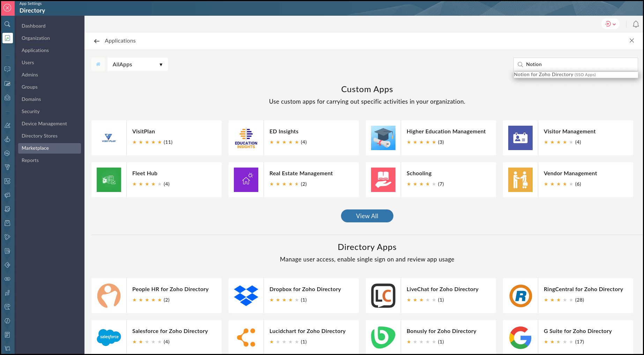Open Groups in the sidebar
The width and height of the screenshot is (644, 355).
point(30,87)
